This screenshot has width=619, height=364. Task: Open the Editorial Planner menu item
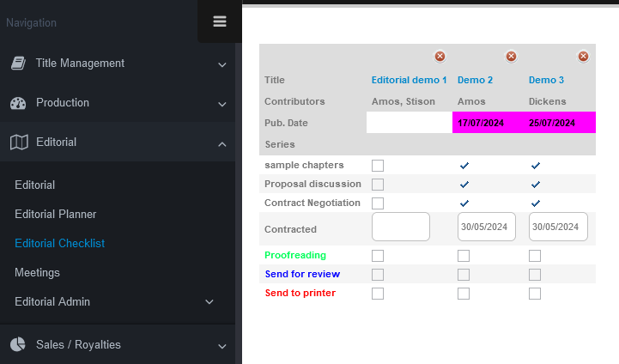pos(55,214)
